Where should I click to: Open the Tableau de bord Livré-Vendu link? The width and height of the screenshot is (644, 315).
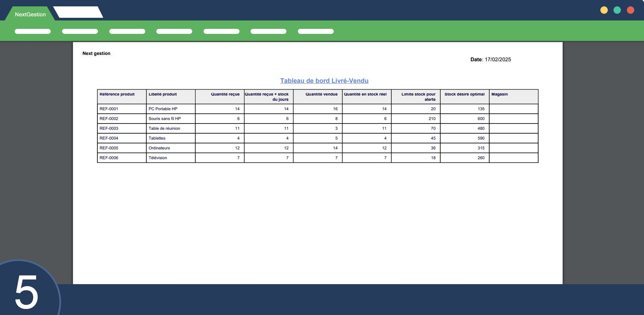[324, 81]
